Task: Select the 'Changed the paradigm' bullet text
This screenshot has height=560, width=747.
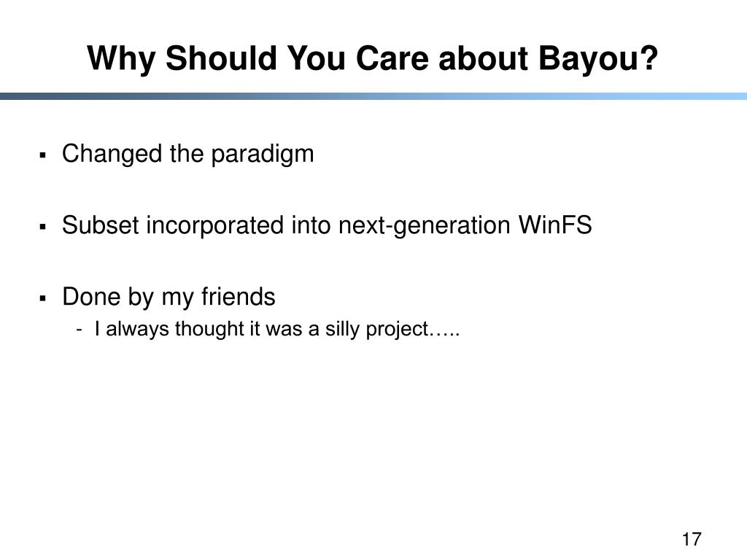Action: (188, 155)
